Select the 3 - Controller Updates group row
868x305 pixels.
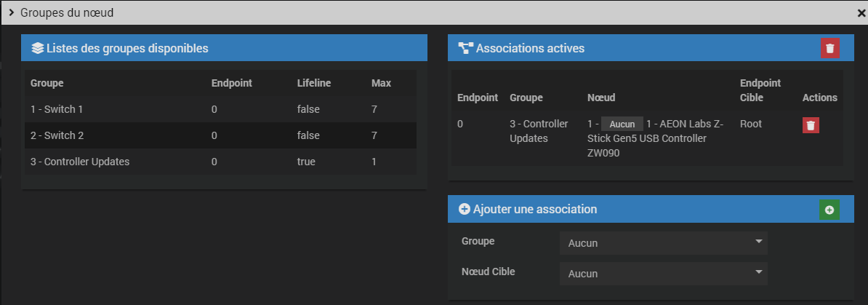pyautogui.click(x=219, y=162)
